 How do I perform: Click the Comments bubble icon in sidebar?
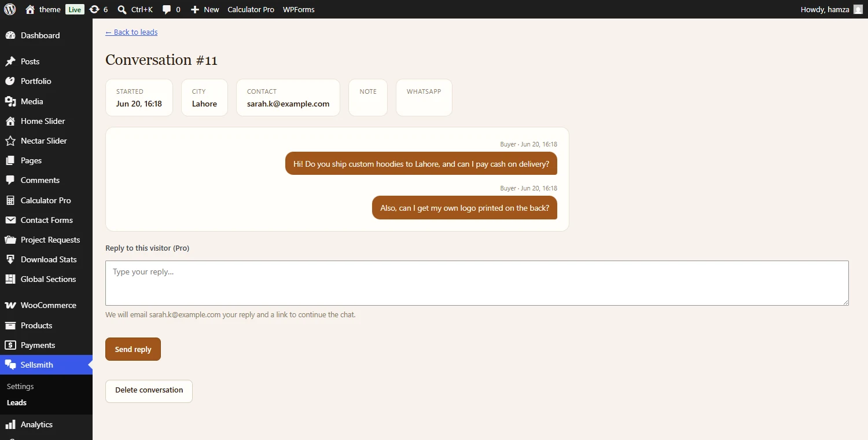(x=10, y=180)
